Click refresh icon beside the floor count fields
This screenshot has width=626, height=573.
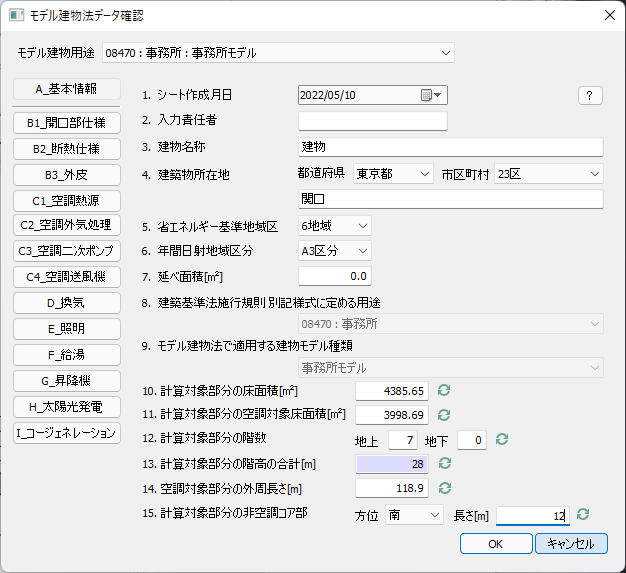click(503, 439)
